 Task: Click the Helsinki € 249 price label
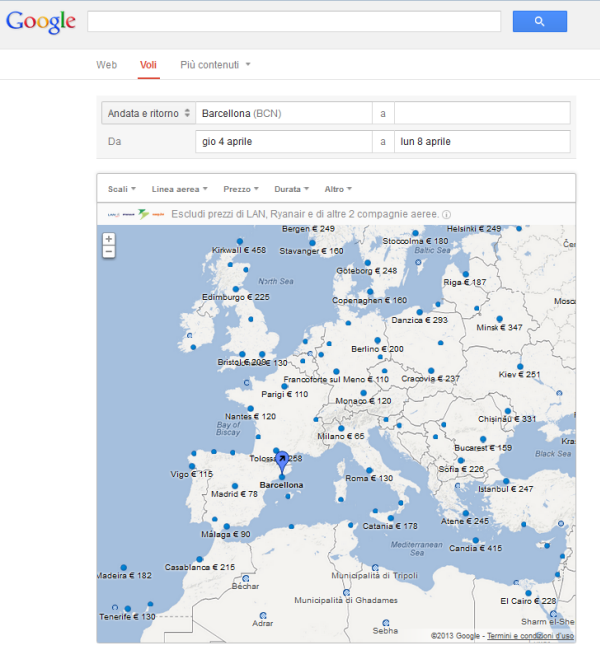pyautogui.click(x=474, y=229)
